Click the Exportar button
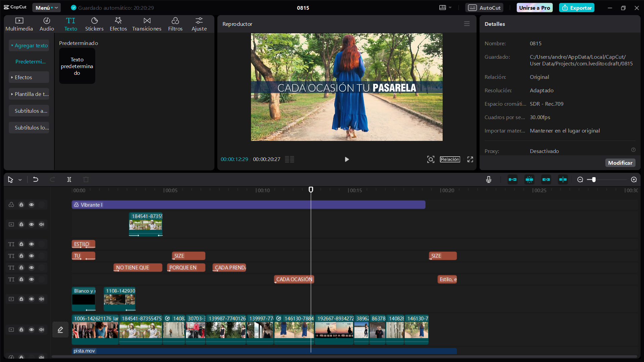Image resolution: width=644 pixels, height=362 pixels. [x=577, y=8]
